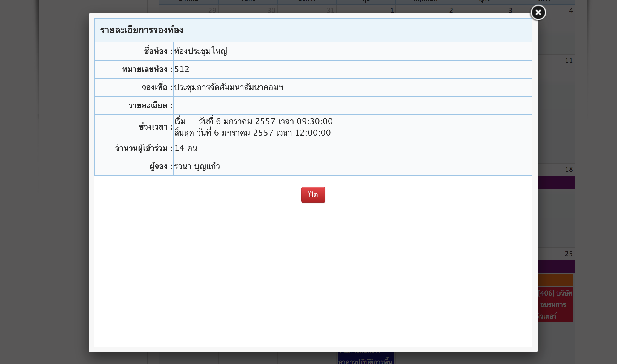
Task: Open the orange event under day 25
Action: pos(555,280)
